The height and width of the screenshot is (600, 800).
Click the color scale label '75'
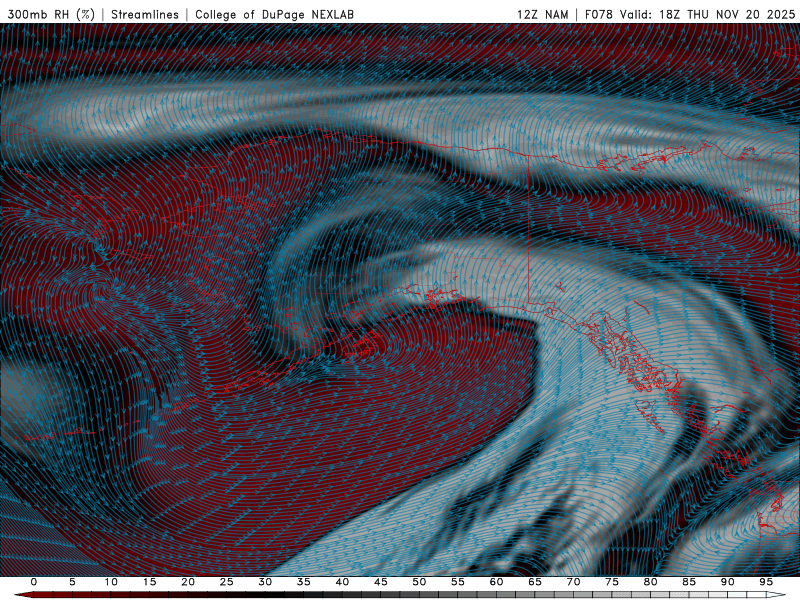(612, 582)
